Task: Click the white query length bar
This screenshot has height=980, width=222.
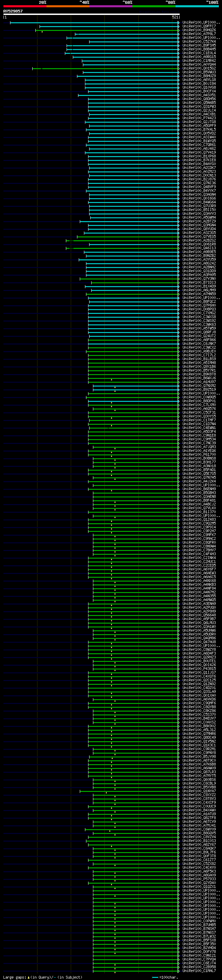Action: click(x=92, y=14)
